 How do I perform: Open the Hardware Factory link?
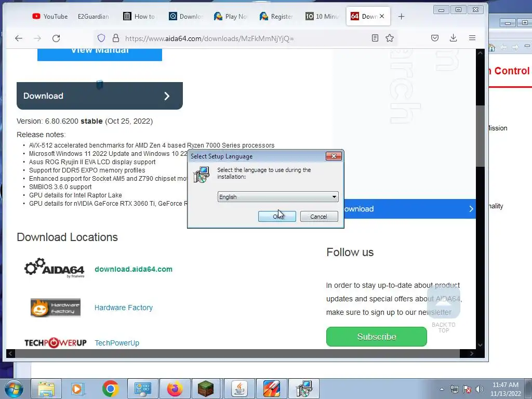pyautogui.click(x=124, y=308)
